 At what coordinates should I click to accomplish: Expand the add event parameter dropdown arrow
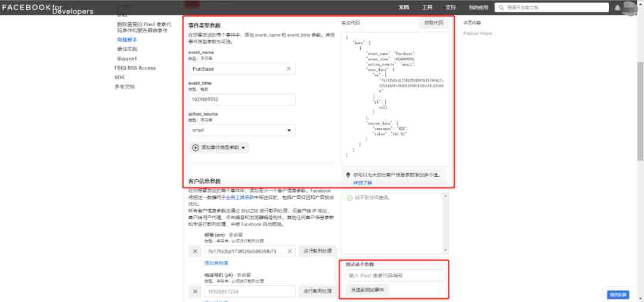243,148
